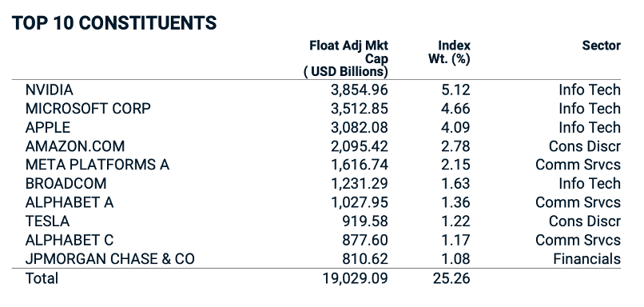Click the NVIDIA row name
This screenshot has height=307, width=644.
point(50,90)
